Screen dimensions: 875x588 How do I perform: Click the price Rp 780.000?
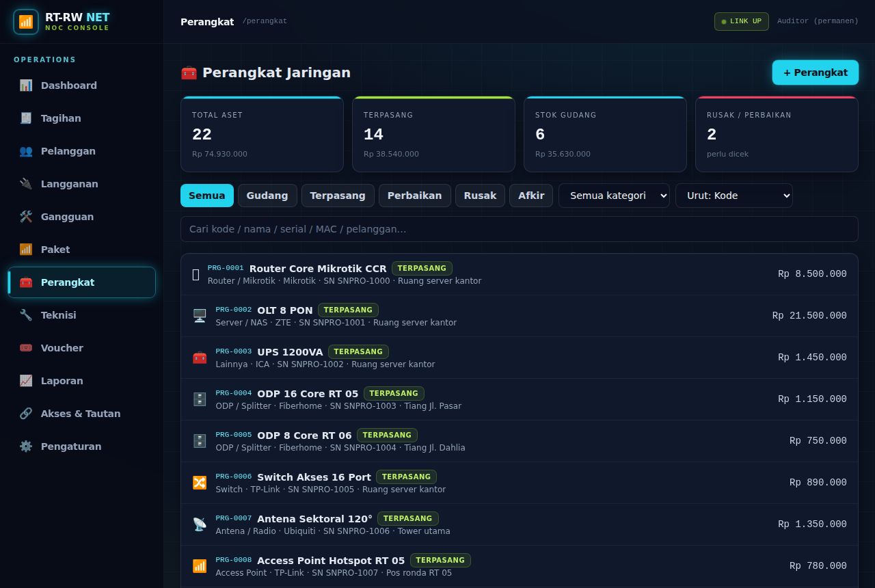(x=818, y=566)
